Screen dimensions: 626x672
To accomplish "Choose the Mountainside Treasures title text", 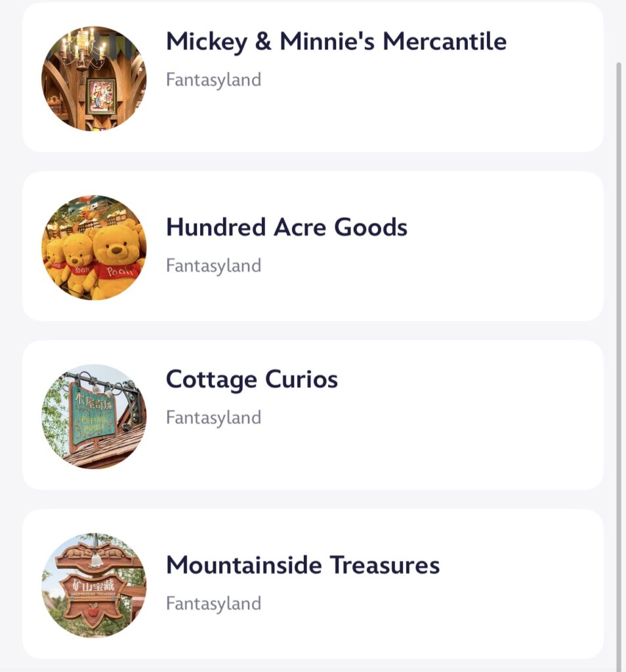I will pos(303,565).
